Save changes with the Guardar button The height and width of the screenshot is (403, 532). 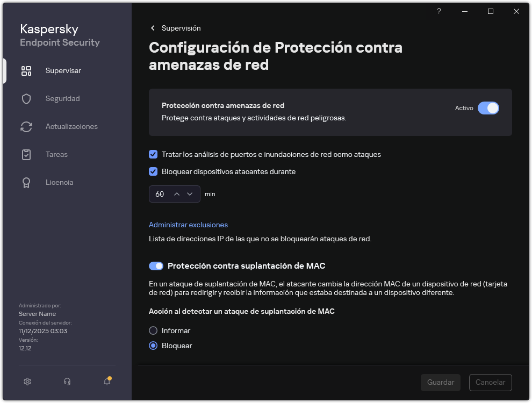tap(440, 382)
